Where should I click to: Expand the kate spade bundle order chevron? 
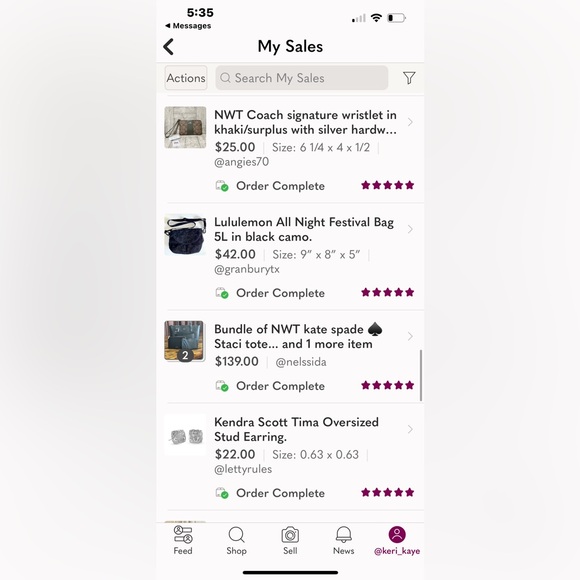[410, 336]
